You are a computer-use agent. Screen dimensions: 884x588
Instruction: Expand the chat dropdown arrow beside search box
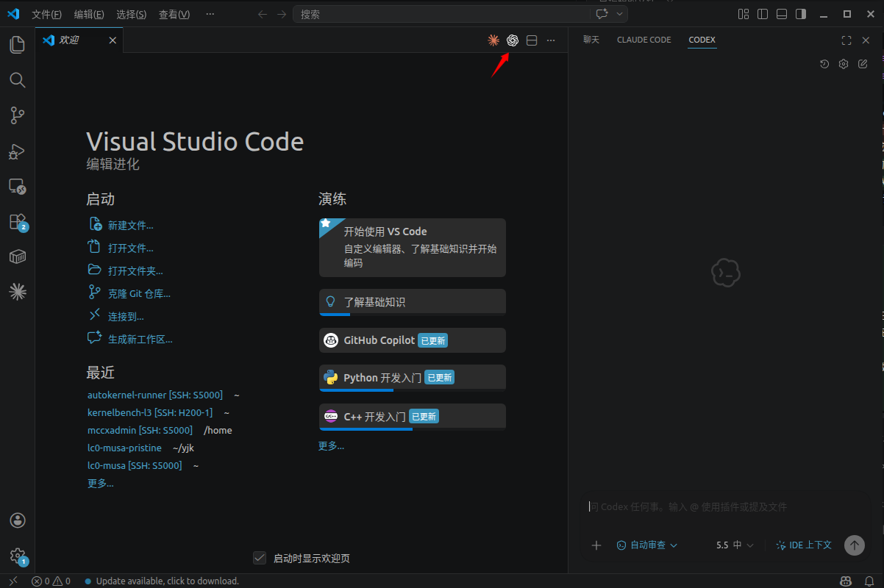pos(619,14)
